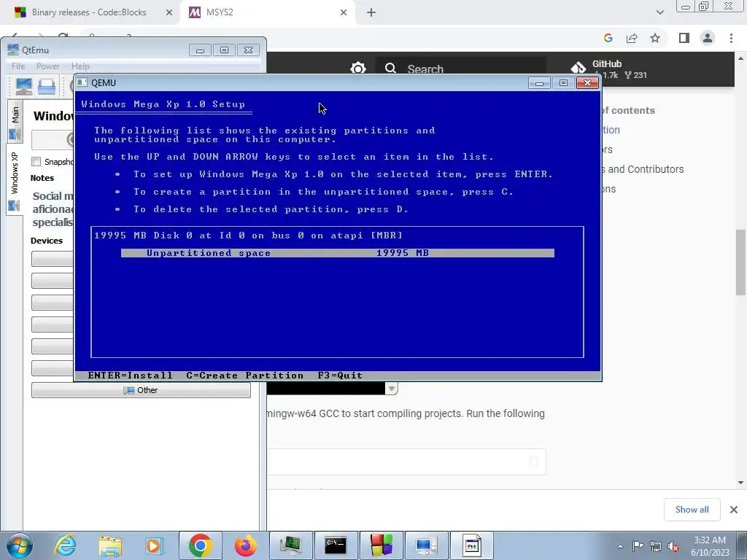
Task: Open Firefox from the taskbar
Action: pyautogui.click(x=246, y=545)
